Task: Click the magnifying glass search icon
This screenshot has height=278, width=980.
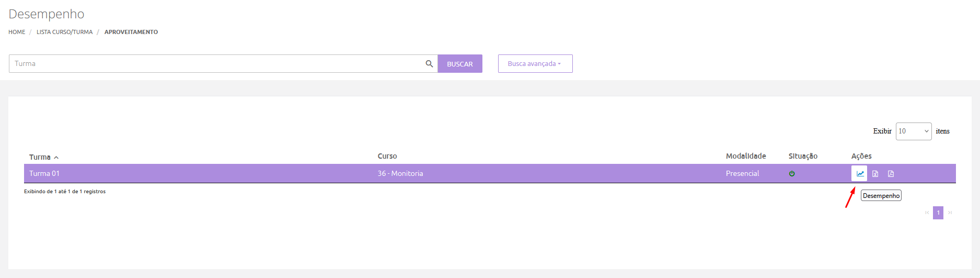Action: 429,64
